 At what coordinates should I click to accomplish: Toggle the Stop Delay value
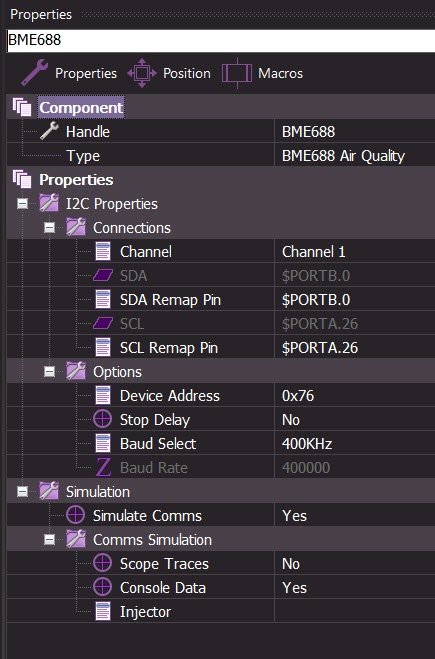pyautogui.click(x=354, y=419)
